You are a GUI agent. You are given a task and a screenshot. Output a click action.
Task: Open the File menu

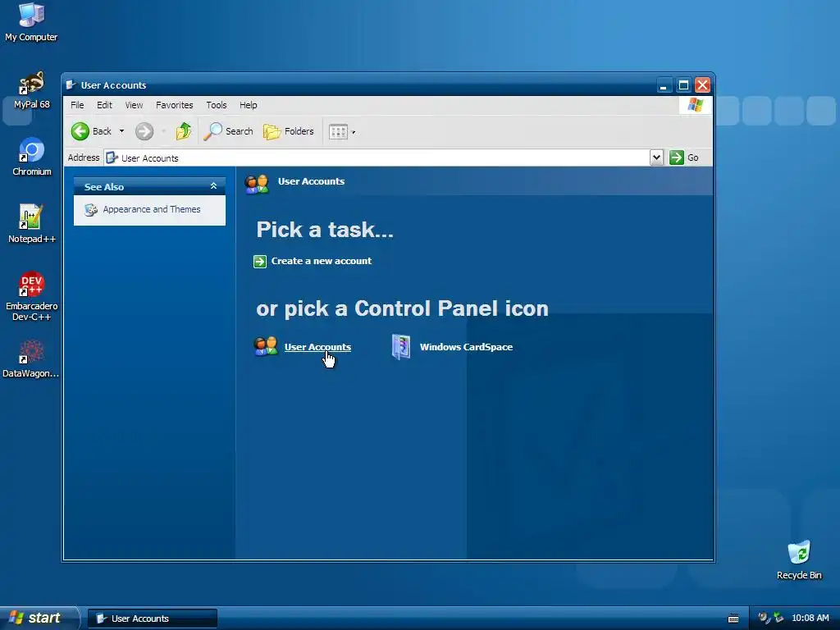point(77,105)
